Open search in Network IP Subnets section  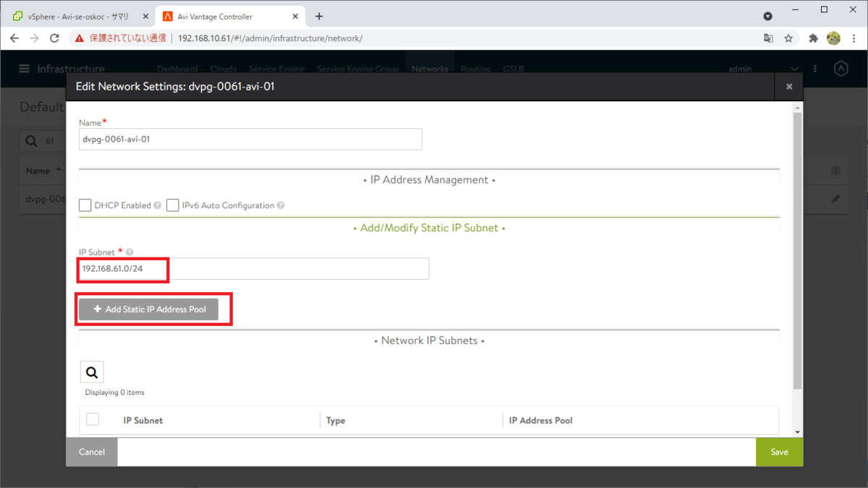(x=92, y=372)
